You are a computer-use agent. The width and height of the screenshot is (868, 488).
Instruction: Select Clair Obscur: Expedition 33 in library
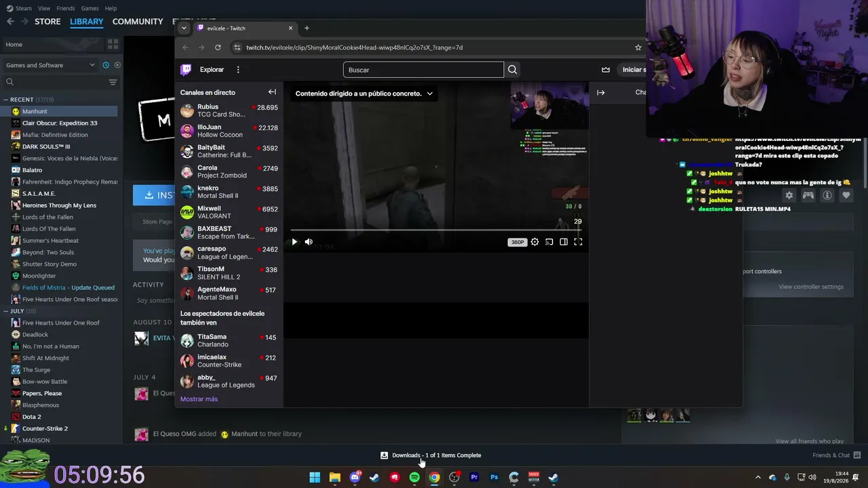coord(60,123)
